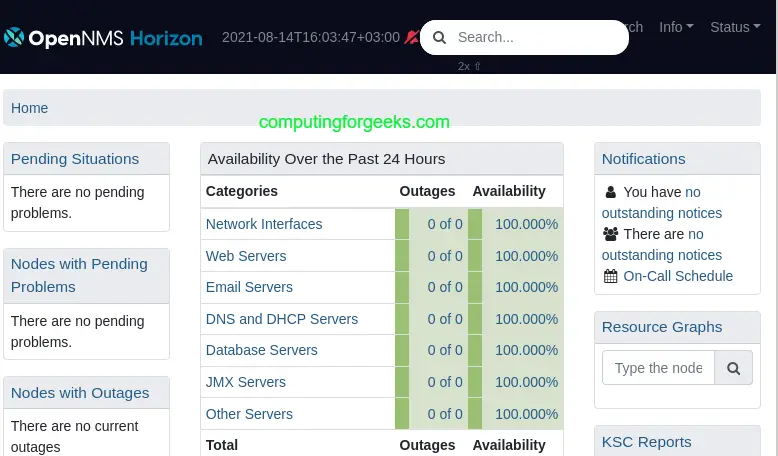
Task: Open Database Servers category
Action: click(x=261, y=350)
